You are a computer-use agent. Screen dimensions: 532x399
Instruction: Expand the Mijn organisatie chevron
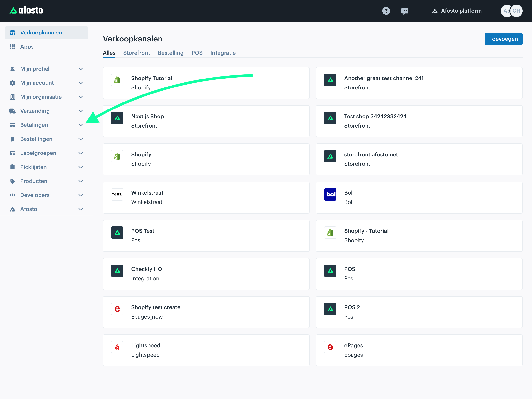point(81,97)
